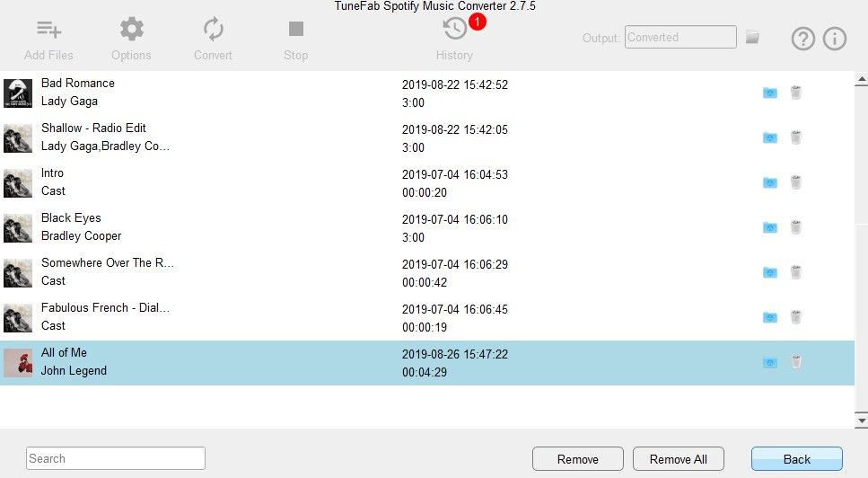Click the Remove button
The width and height of the screenshot is (868, 478).
(578, 459)
